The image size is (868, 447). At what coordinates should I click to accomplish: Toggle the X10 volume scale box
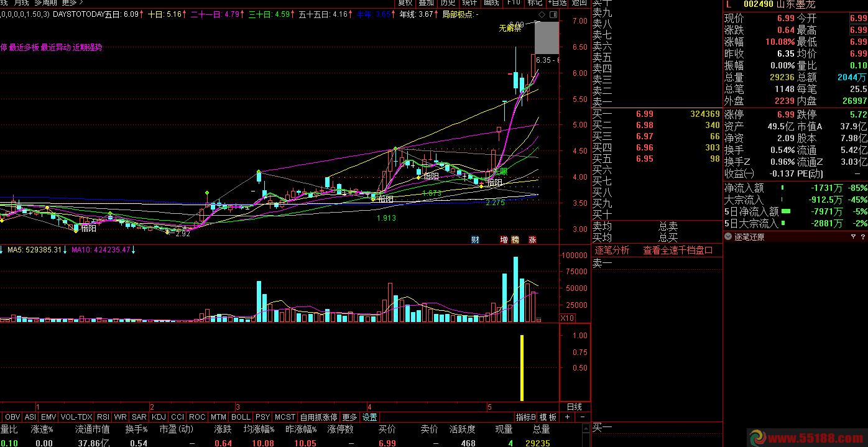click(x=567, y=318)
